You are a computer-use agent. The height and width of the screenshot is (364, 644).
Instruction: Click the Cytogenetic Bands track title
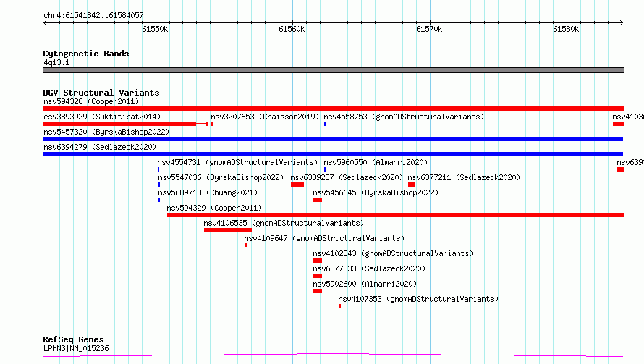[x=86, y=54]
